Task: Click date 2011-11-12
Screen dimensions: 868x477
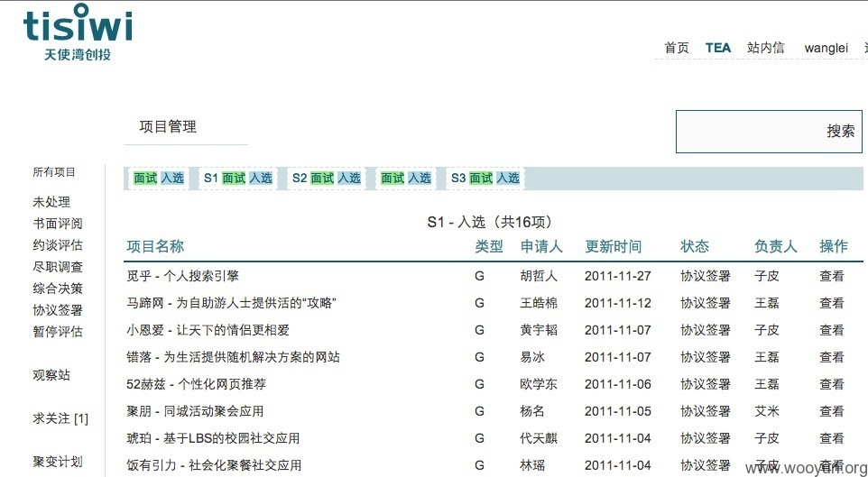Action: click(618, 303)
